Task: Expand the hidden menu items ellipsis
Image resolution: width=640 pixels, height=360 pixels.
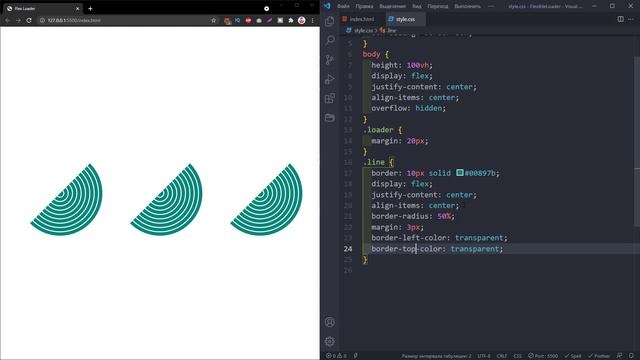Action: pos(491,6)
